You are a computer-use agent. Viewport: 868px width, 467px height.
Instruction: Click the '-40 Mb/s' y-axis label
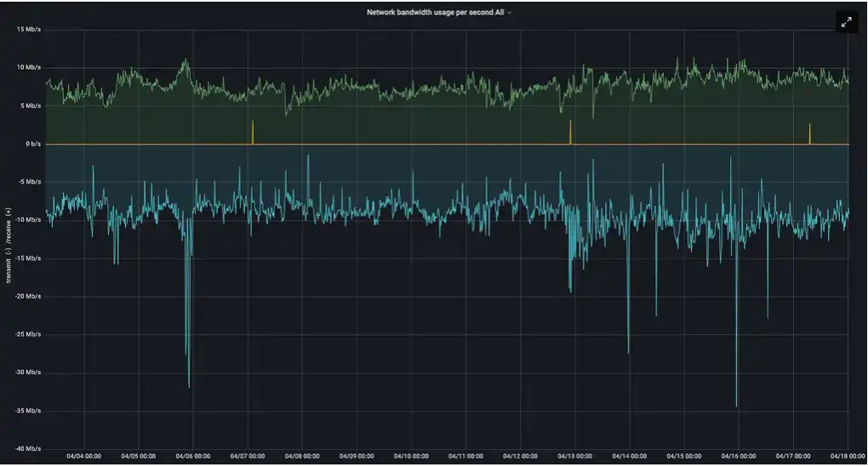pos(28,449)
